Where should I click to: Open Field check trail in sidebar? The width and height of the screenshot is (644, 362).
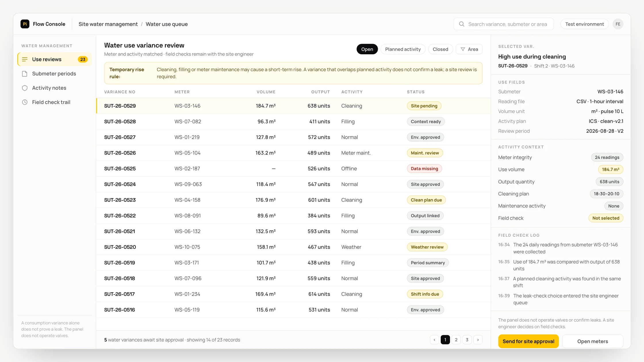[55, 102]
